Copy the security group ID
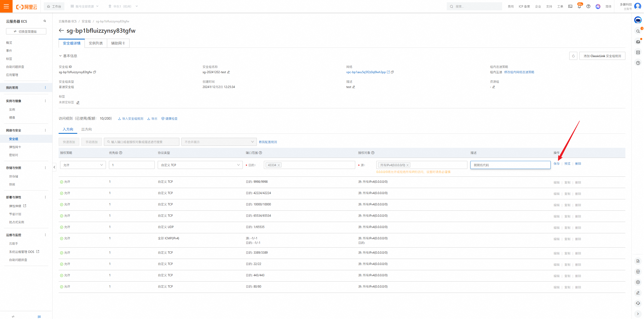This screenshot has height=319, width=644. (x=95, y=72)
